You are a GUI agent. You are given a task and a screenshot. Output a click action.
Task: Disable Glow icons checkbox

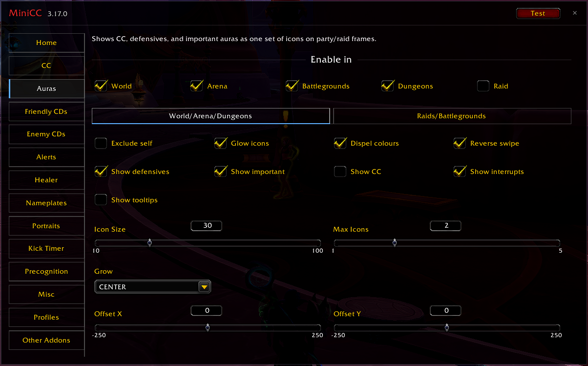221,143
